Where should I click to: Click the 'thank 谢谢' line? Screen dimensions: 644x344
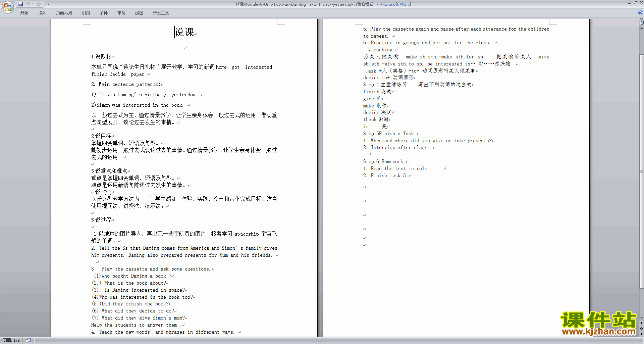click(376, 120)
